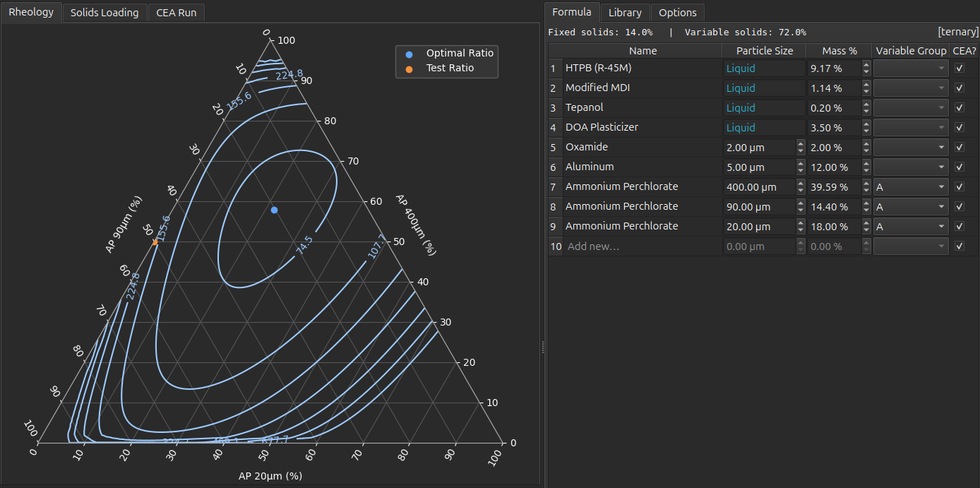Uncheck CEA? for HTPB (R-45M)
Image resolution: width=980 pixels, height=488 pixels.
959,68
